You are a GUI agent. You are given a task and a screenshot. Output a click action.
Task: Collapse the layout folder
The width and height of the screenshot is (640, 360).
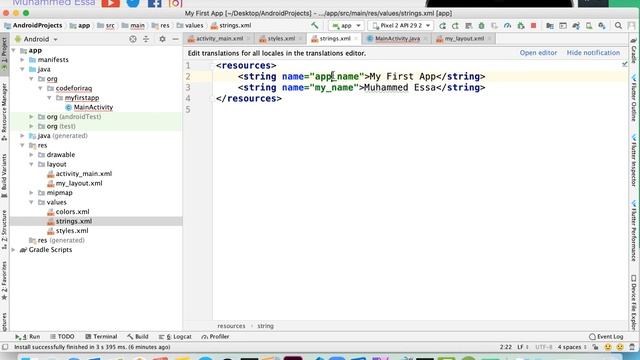tap(32, 164)
